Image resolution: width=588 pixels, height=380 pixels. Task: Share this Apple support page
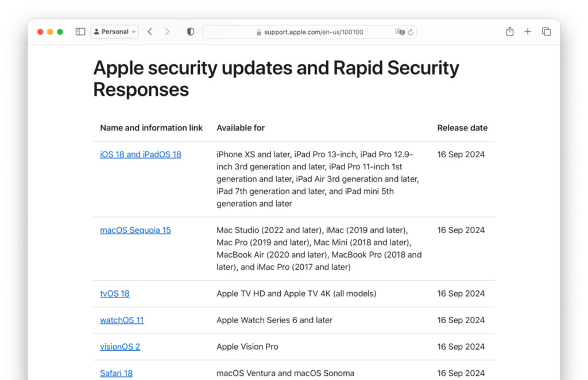tap(509, 32)
